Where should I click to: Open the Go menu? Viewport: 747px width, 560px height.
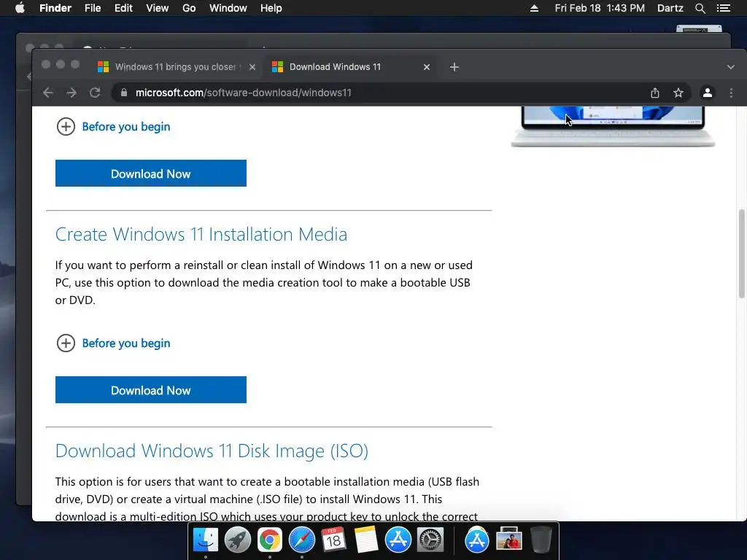pos(189,8)
